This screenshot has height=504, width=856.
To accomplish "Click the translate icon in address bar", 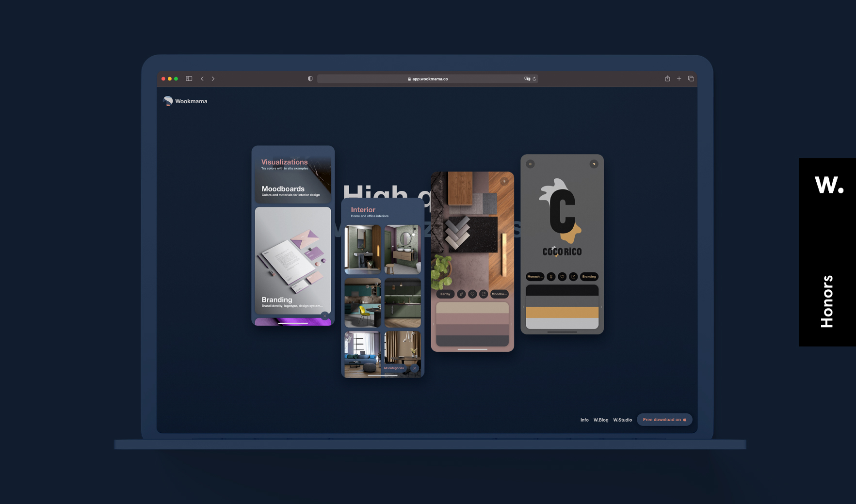I will [x=527, y=79].
